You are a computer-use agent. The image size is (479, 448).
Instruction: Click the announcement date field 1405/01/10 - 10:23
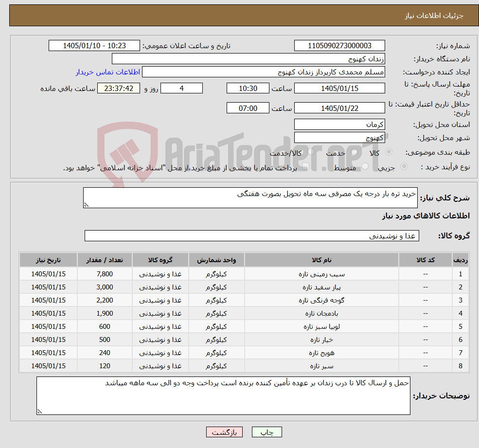point(94,46)
